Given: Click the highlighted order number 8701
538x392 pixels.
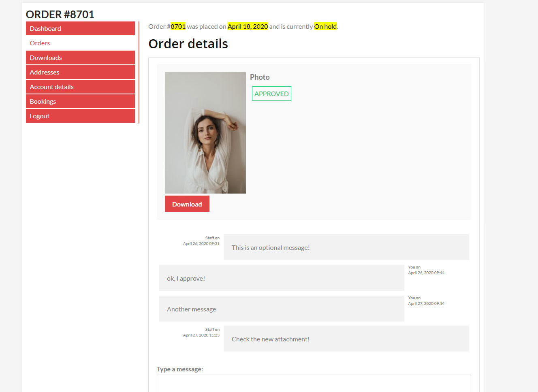Looking at the screenshot, I should 178,27.
